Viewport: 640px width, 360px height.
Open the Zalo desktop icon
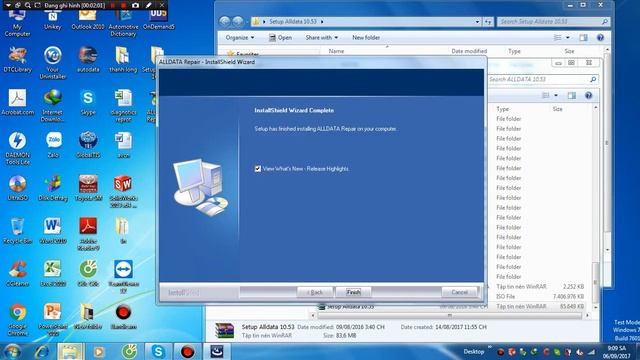[53, 145]
